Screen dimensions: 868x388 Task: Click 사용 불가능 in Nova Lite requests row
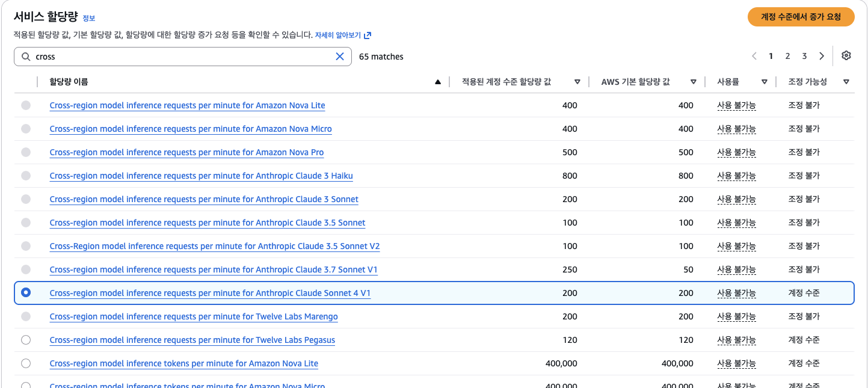(x=736, y=105)
